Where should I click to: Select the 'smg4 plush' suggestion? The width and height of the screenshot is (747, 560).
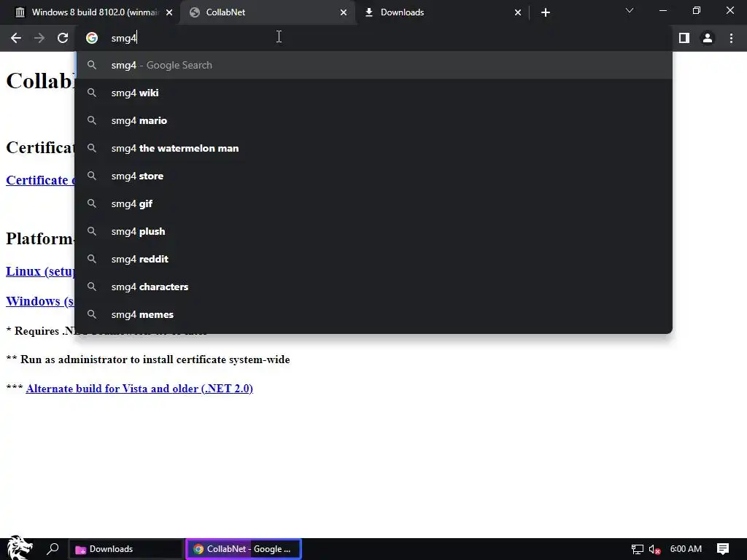[374, 231]
